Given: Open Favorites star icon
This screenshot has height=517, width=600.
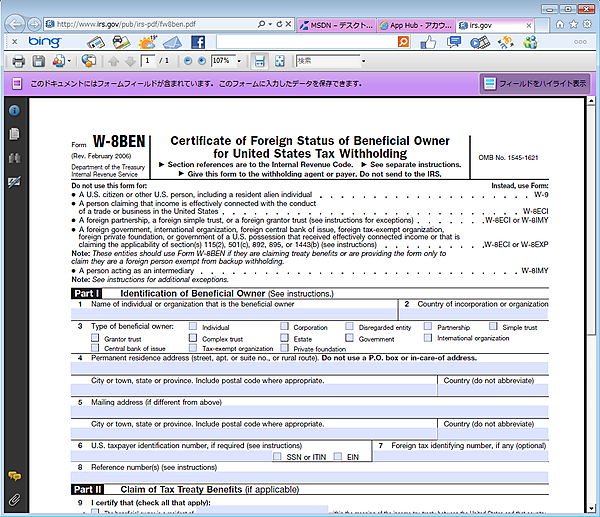Looking at the screenshot, I should [x=573, y=24].
